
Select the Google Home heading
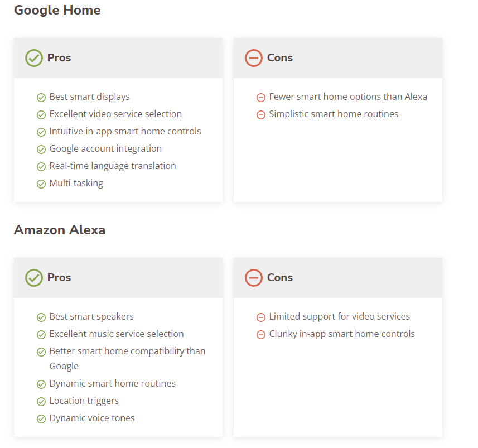point(57,10)
